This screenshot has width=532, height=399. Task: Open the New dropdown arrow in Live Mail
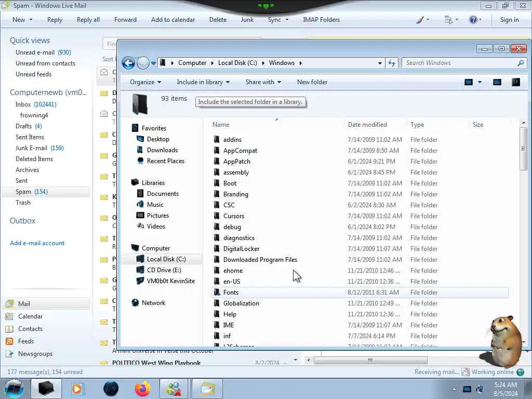(x=31, y=20)
